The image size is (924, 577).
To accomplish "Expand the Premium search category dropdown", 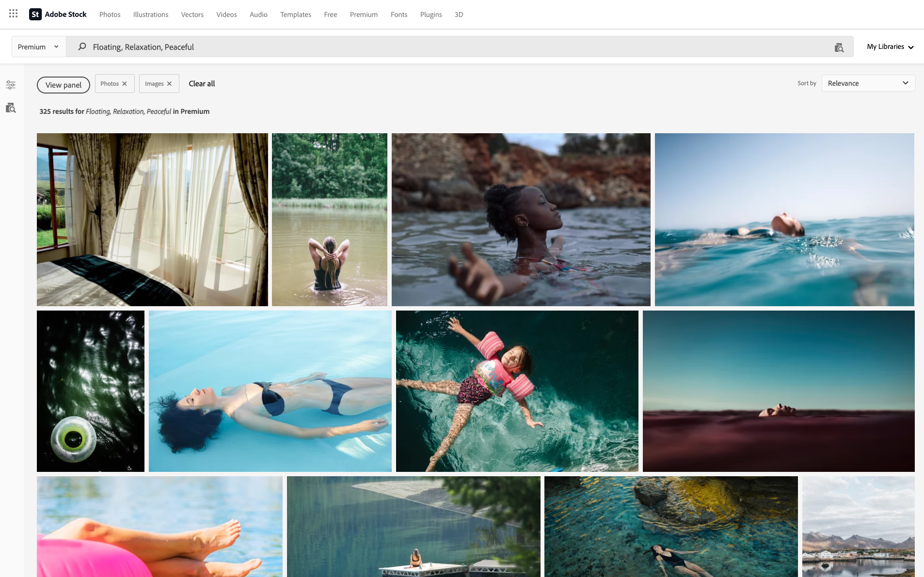I will (x=38, y=47).
